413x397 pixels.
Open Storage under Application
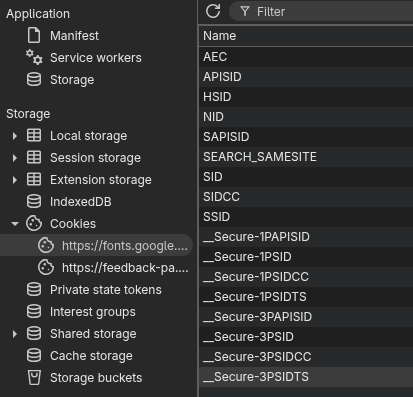[72, 80]
